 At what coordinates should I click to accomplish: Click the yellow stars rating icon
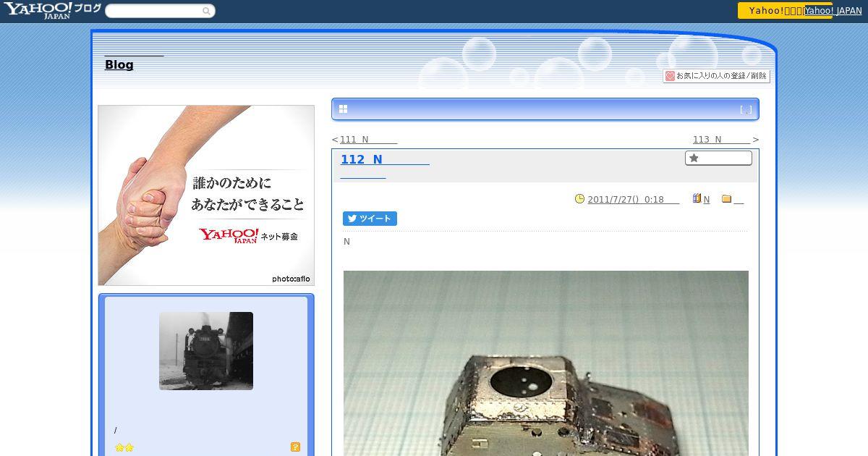(124, 448)
